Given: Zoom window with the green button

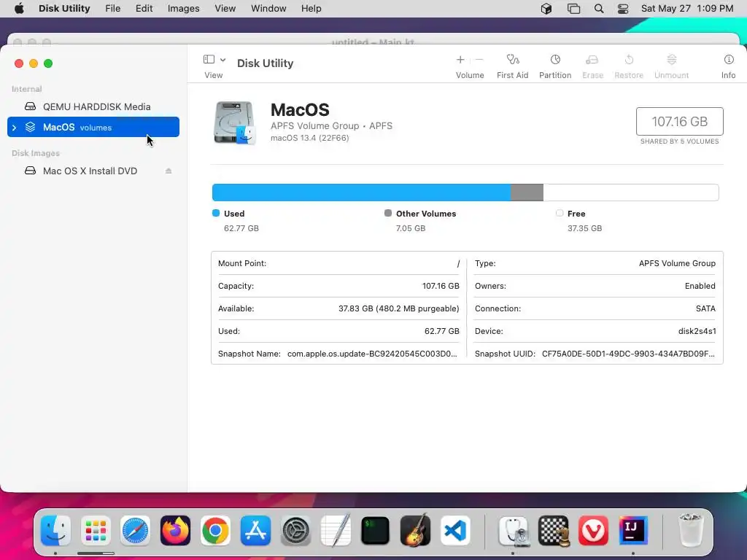Looking at the screenshot, I should click(x=48, y=63).
